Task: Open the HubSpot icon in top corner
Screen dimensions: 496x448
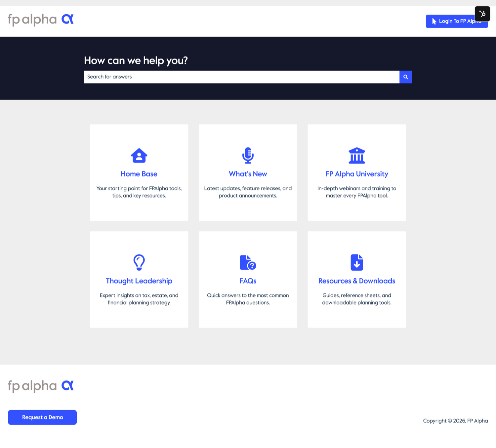Action: coord(482,14)
